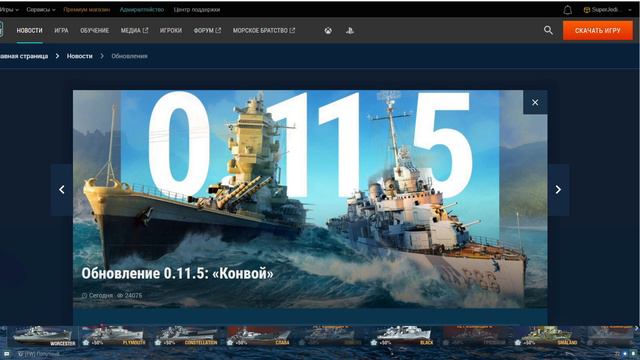Go to the previous slide arrow
This screenshot has height=360, width=640.
point(62,190)
